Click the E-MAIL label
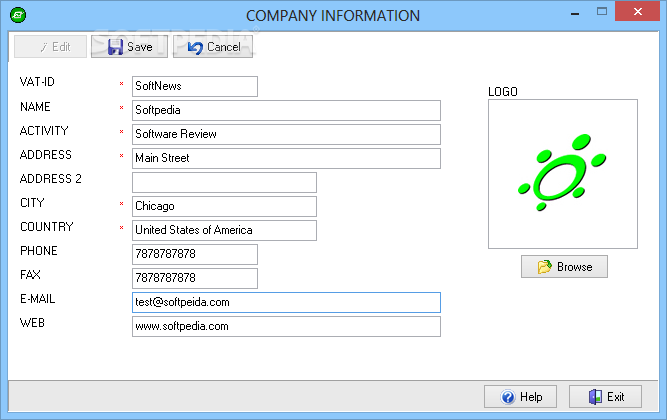Image resolution: width=667 pixels, height=420 pixels. point(38,299)
